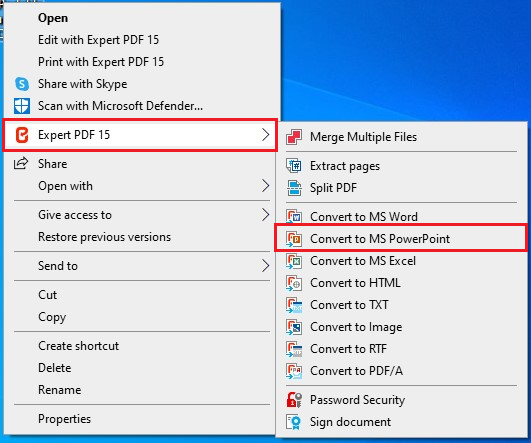Choose Convert to PDF/A
Screen dimensions: 531x443
pos(356,371)
